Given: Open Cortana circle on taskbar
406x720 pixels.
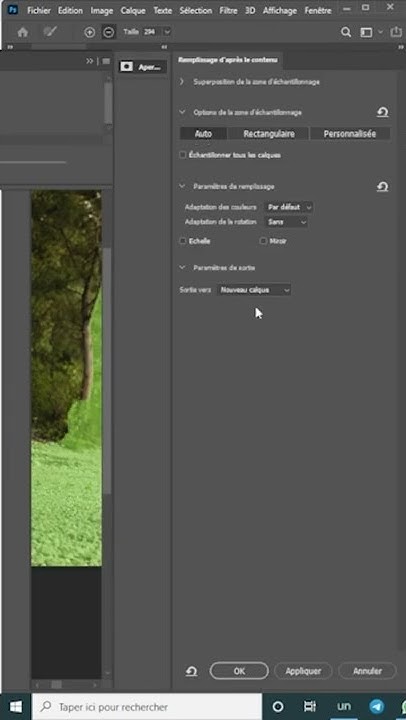Looking at the screenshot, I should tap(278, 707).
